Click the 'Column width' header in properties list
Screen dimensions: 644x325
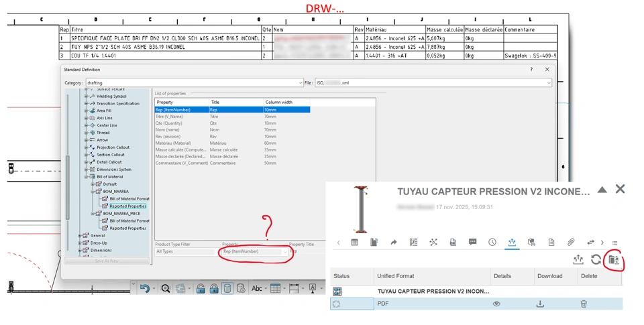tap(278, 102)
